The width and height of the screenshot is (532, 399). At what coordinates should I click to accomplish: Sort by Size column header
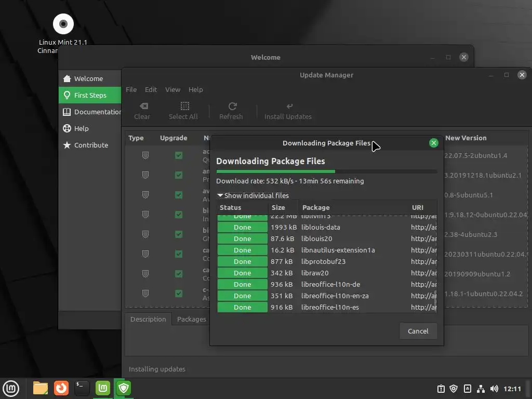click(x=283, y=208)
